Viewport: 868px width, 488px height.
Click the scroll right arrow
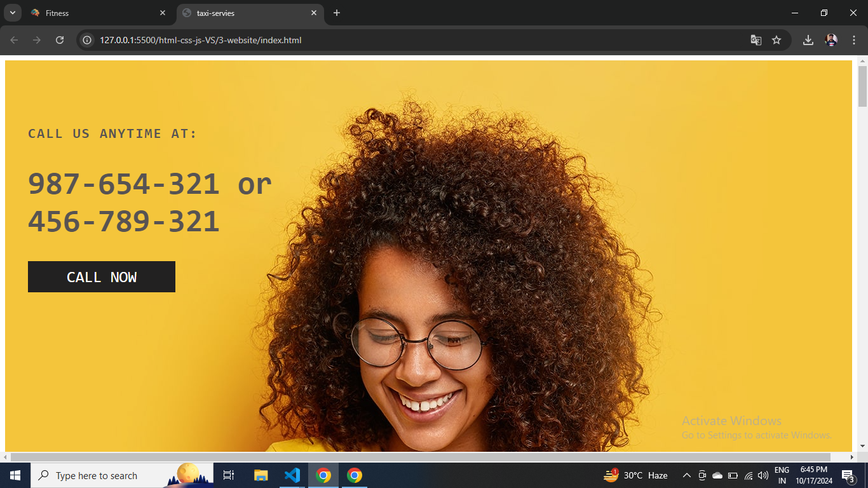click(x=852, y=457)
